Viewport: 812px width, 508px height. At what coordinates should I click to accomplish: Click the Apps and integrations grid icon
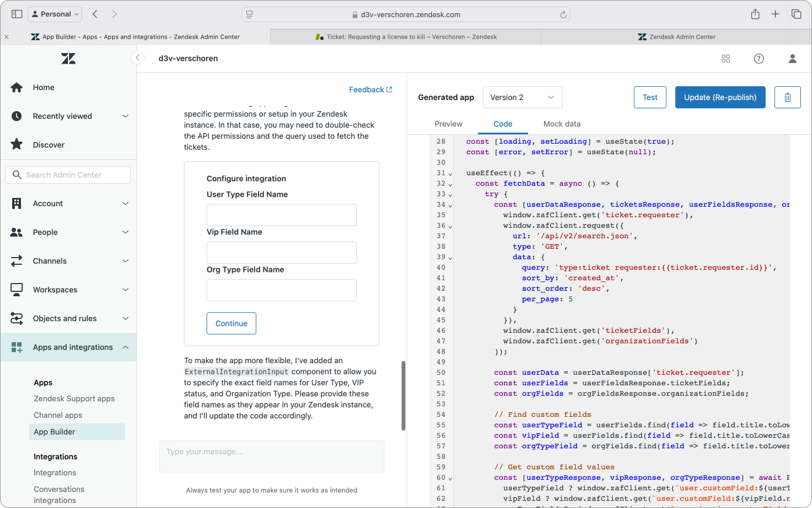(17, 347)
